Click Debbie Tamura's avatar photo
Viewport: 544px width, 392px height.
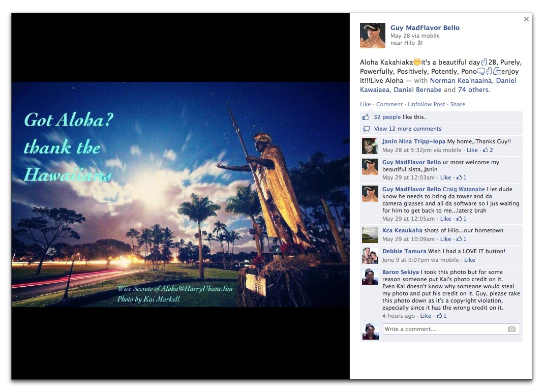370,255
